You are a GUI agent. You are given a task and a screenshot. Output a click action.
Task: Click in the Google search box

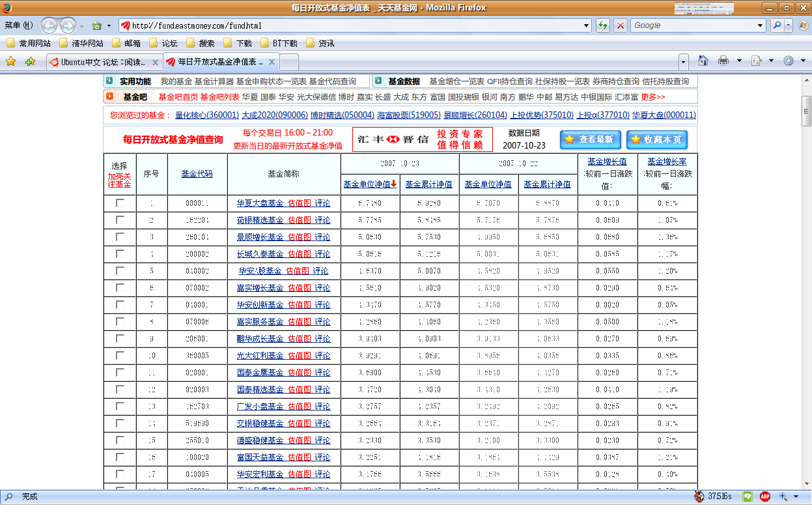[693, 25]
